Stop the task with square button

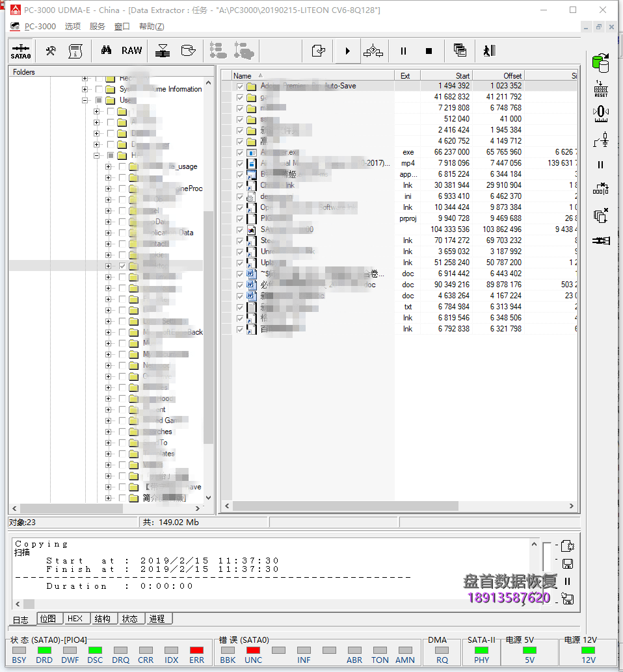click(x=429, y=51)
